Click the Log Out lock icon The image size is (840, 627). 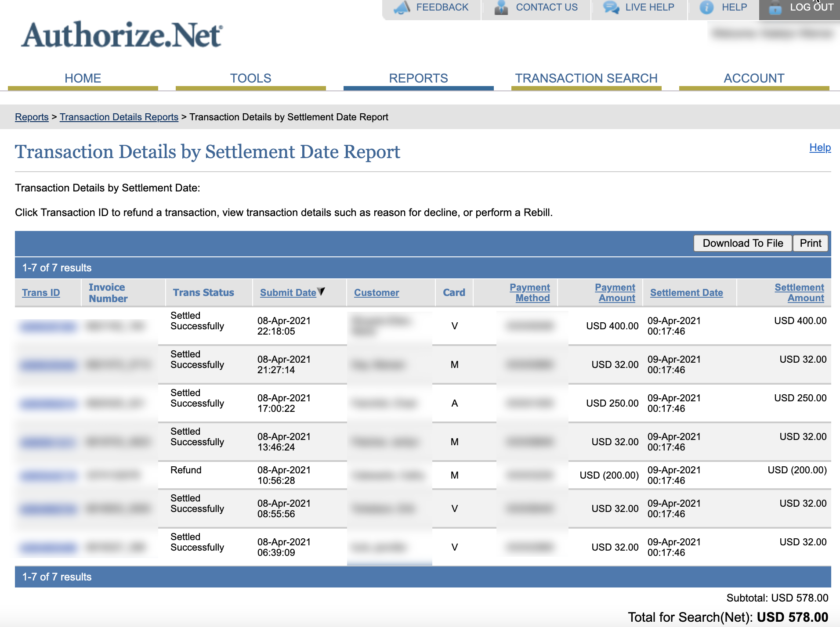coord(775,7)
